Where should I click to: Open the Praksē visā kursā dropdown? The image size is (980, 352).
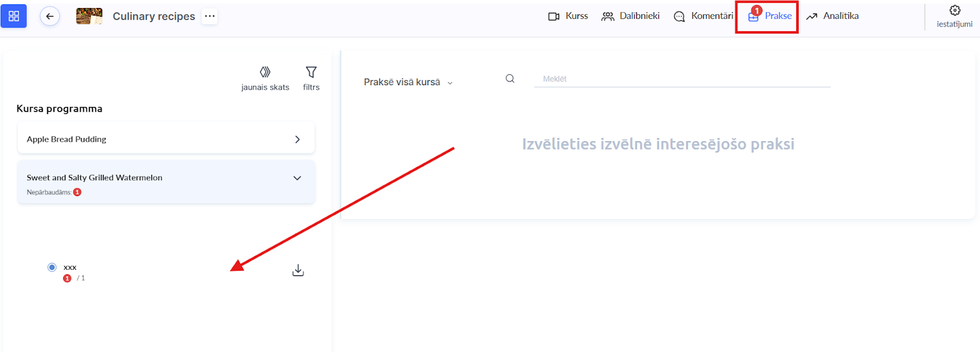[x=408, y=82]
